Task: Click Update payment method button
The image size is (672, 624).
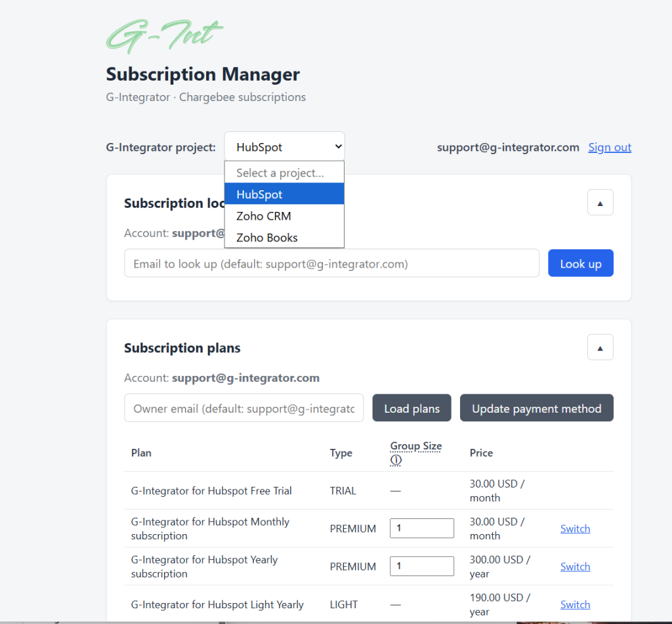Action: click(x=537, y=408)
